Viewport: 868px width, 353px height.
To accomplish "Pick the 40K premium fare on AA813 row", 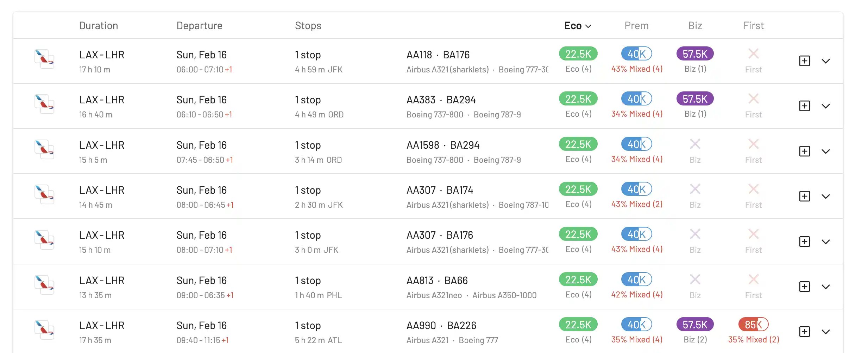I will 636,280.
